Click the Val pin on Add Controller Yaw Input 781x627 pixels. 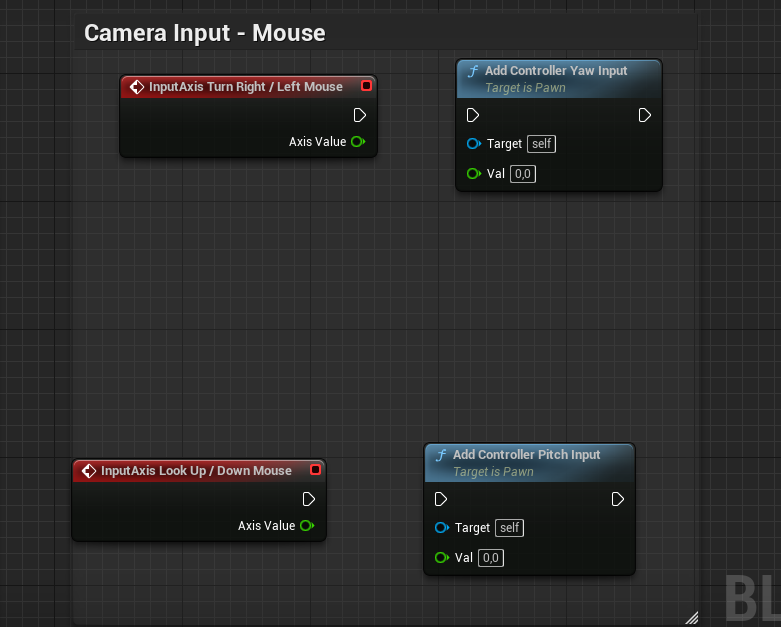[x=473, y=174]
